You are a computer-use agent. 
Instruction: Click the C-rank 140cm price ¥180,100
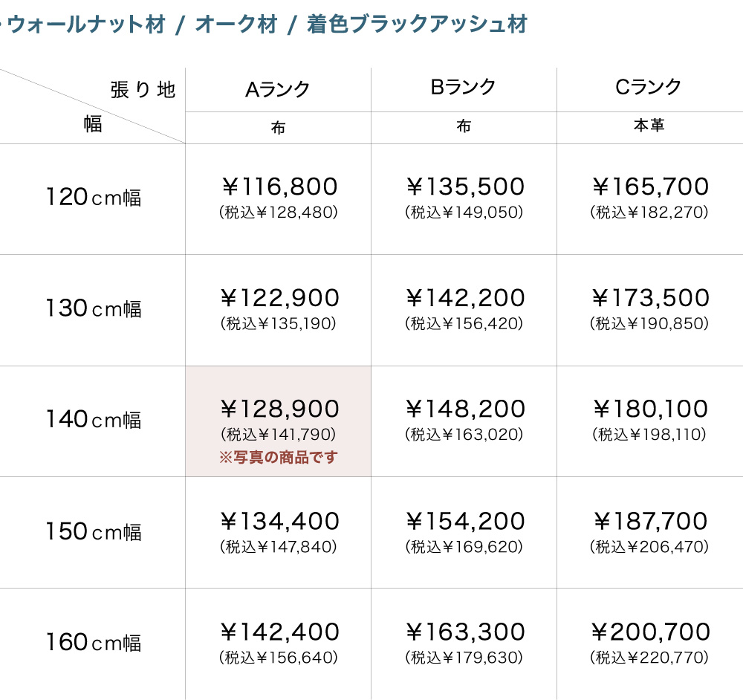click(x=651, y=409)
